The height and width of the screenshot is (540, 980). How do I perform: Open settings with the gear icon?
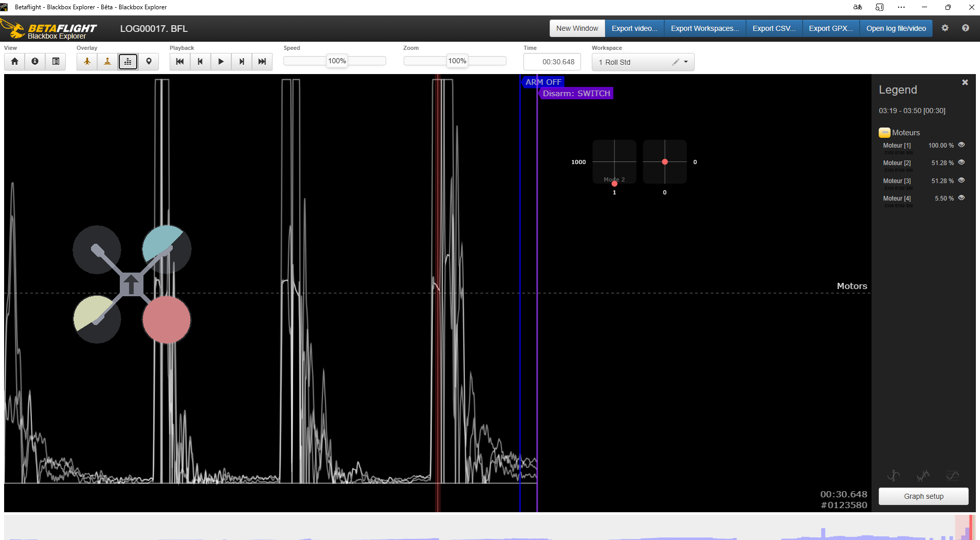945,28
